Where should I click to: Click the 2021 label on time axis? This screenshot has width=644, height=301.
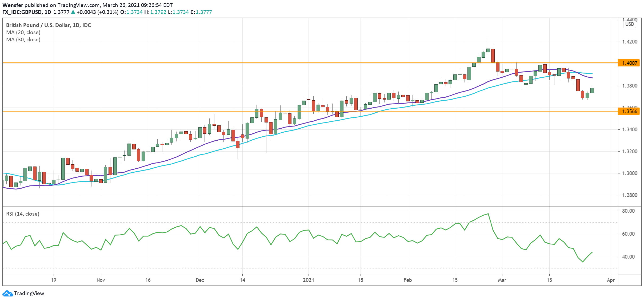[x=309, y=280]
